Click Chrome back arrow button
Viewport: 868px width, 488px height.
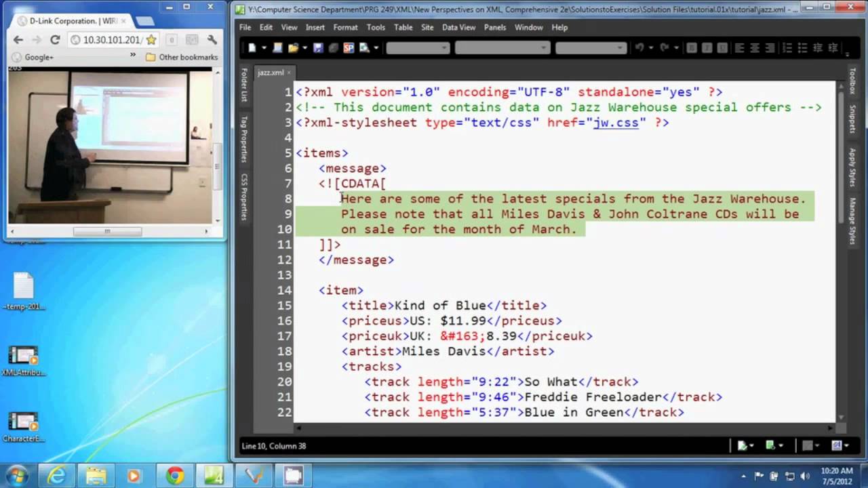tap(18, 40)
